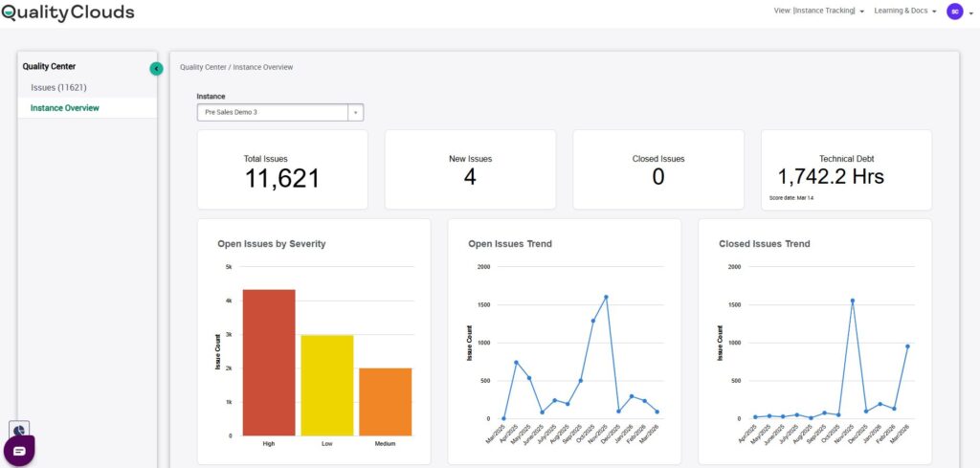The height and width of the screenshot is (468, 980).
Task: Click the orange Medium severity bar
Action: (x=386, y=402)
